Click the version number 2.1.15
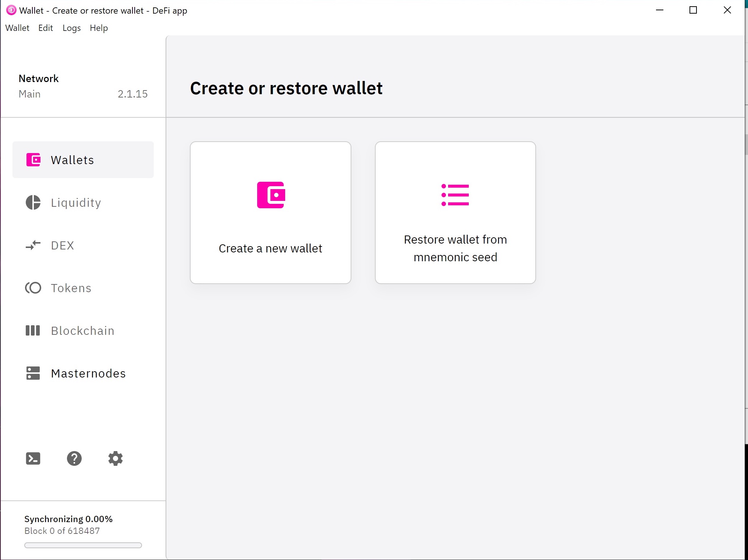The image size is (748, 560). pyautogui.click(x=132, y=94)
